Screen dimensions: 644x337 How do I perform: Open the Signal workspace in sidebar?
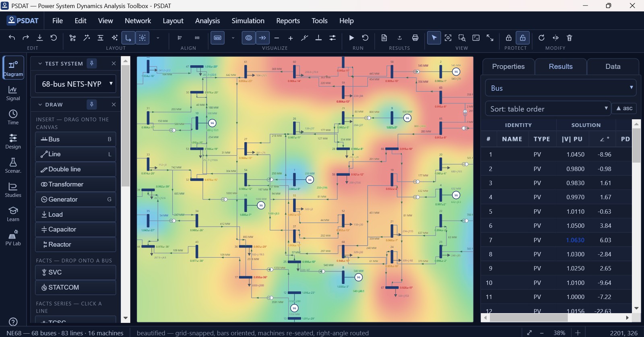tap(13, 93)
